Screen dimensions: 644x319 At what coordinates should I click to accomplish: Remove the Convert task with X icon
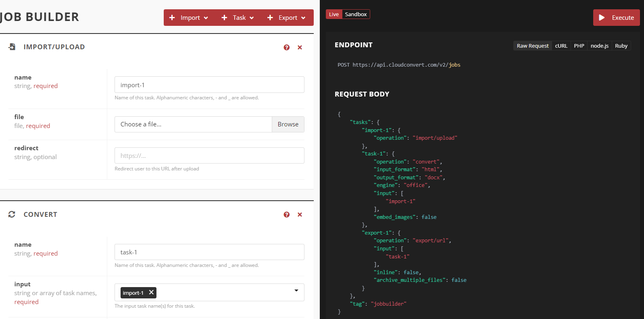(x=300, y=214)
